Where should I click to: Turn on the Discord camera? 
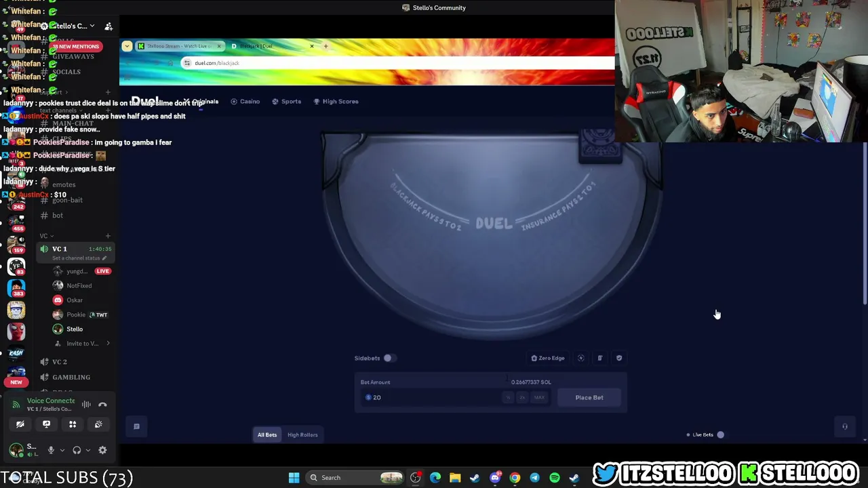coord(20,424)
